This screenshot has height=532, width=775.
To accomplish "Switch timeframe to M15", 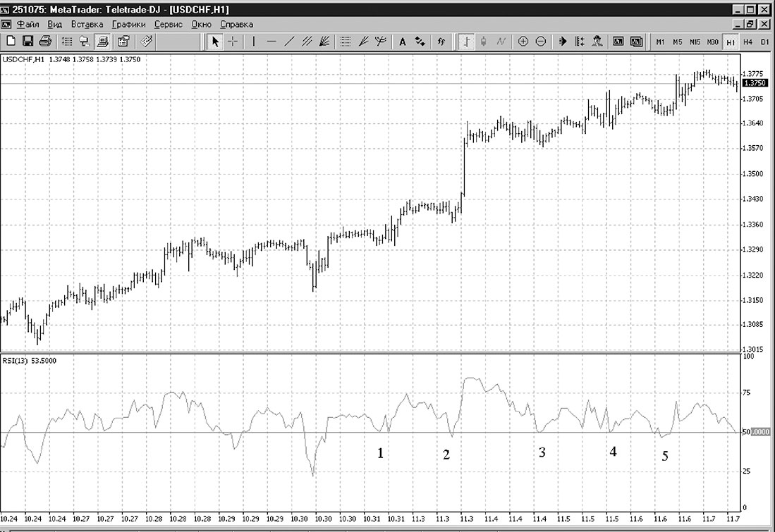I will point(695,42).
